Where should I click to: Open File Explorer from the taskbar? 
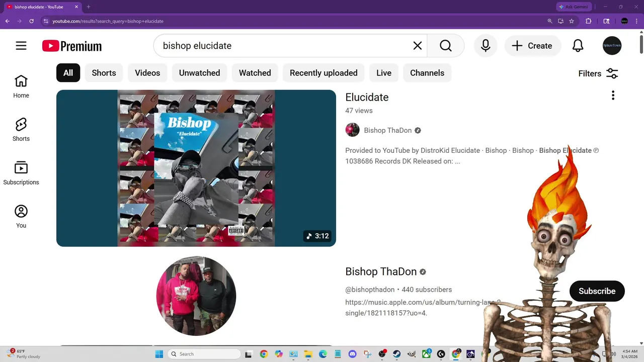coord(308,354)
